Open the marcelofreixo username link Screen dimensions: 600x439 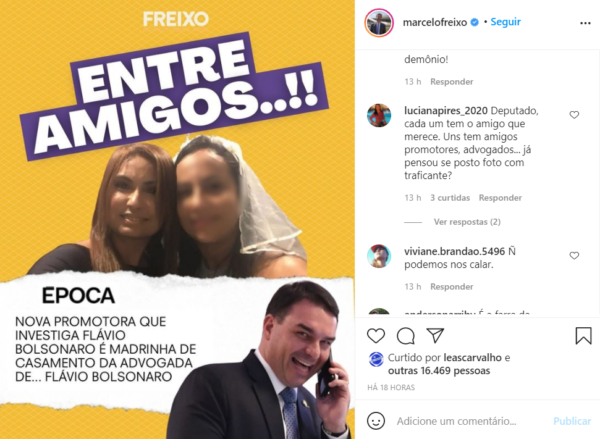[x=435, y=23]
